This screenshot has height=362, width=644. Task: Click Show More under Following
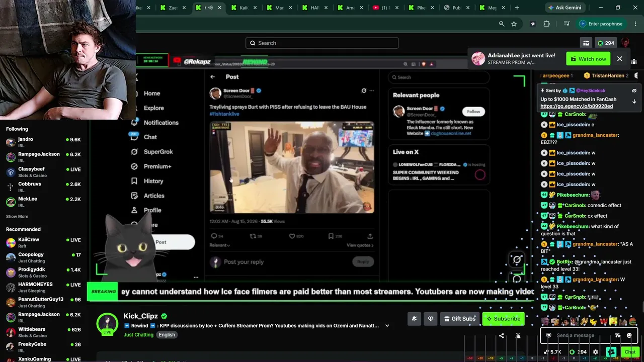click(x=17, y=216)
